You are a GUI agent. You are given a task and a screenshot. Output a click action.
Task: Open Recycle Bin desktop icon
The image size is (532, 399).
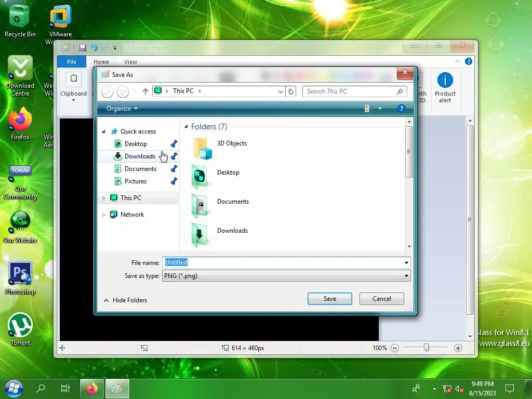point(20,21)
